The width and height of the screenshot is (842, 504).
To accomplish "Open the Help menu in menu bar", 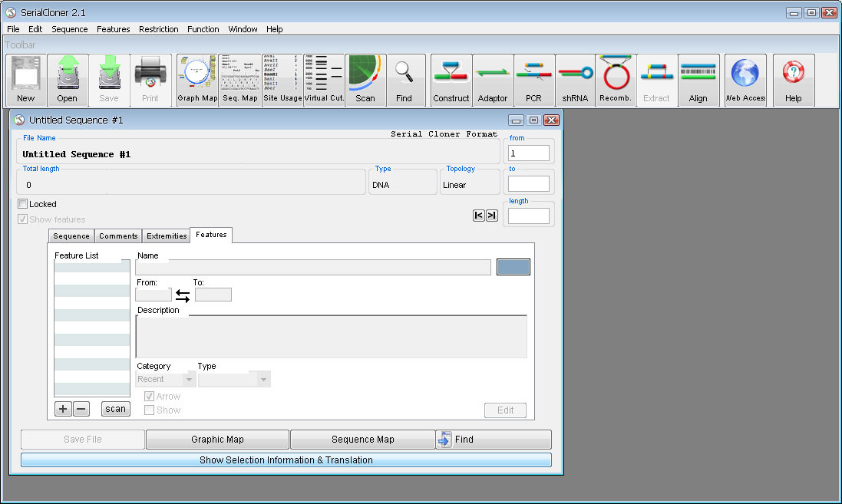I will (275, 29).
